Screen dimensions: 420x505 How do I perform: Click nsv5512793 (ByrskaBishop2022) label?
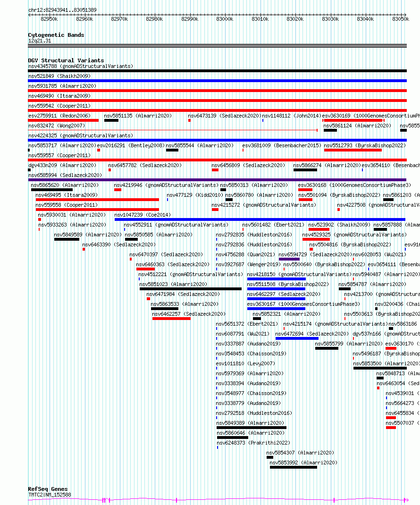[365, 145]
